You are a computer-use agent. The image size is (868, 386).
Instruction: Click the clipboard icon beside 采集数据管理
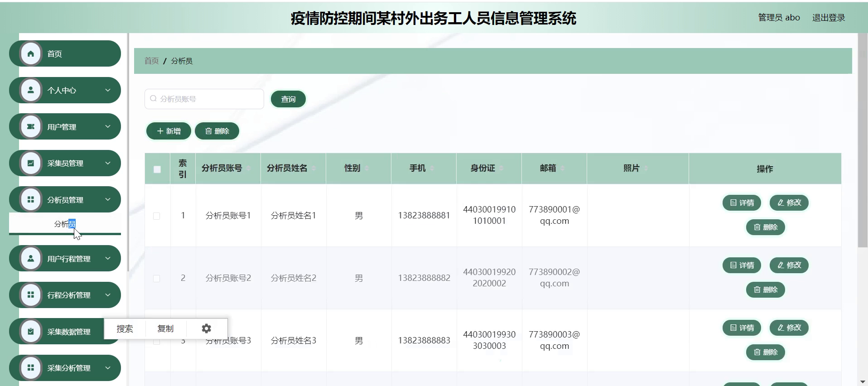pos(31,331)
